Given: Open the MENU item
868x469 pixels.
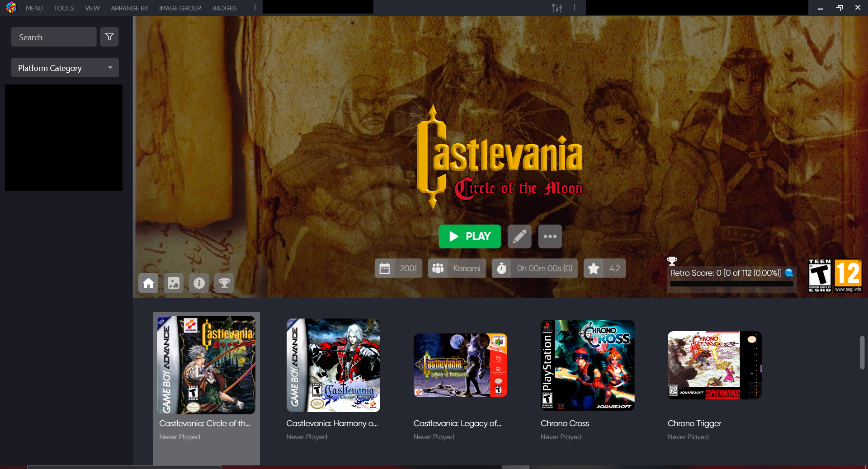Looking at the screenshot, I should point(34,8).
